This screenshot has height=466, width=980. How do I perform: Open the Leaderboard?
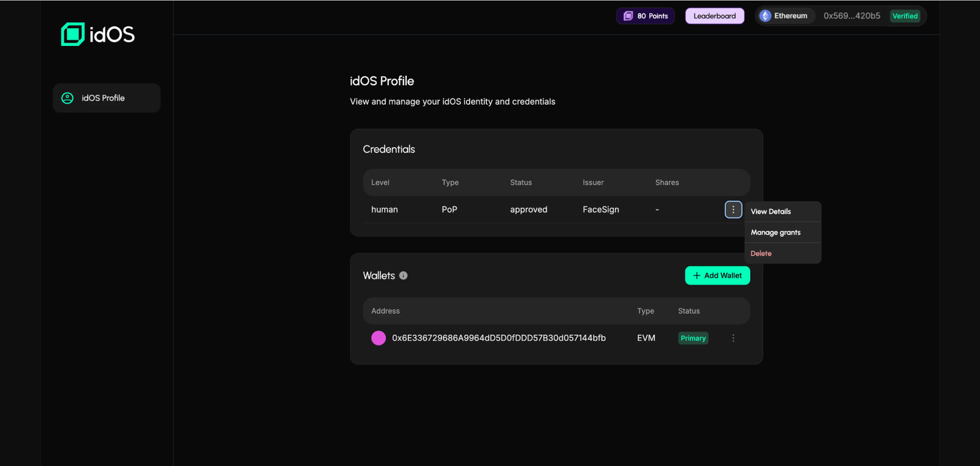(x=714, y=16)
